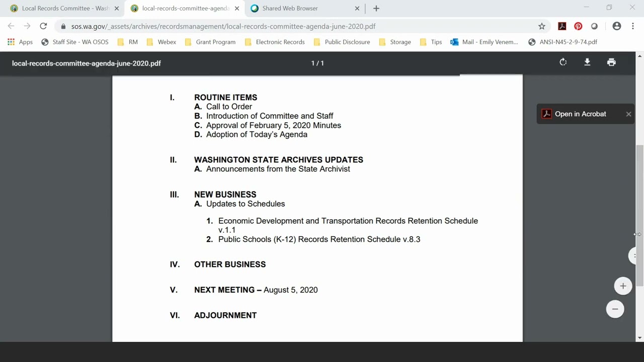Image resolution: width=644 pixels, height=362 pixels.
Task: Open Pinterest extension
Action: click(578, 26)
